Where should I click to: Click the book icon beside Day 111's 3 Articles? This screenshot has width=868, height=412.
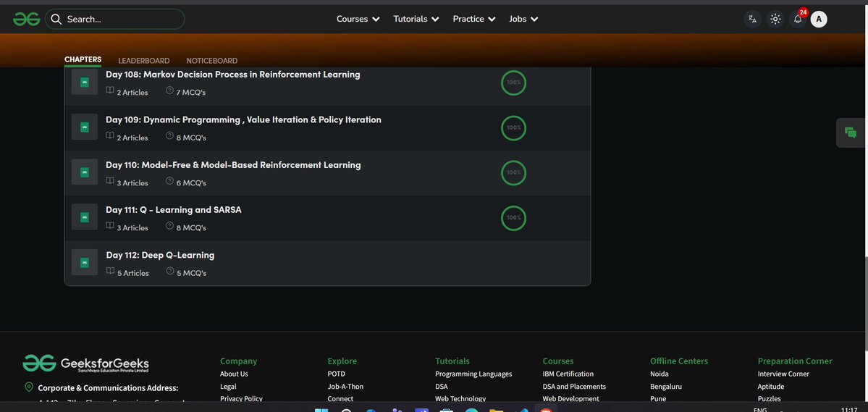point(110,227)
